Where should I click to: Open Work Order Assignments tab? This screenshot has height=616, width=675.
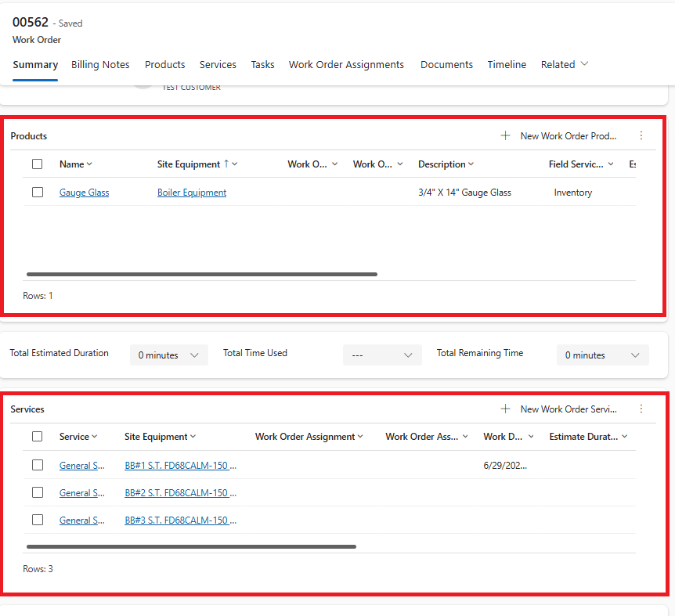[x=346, y=64]
